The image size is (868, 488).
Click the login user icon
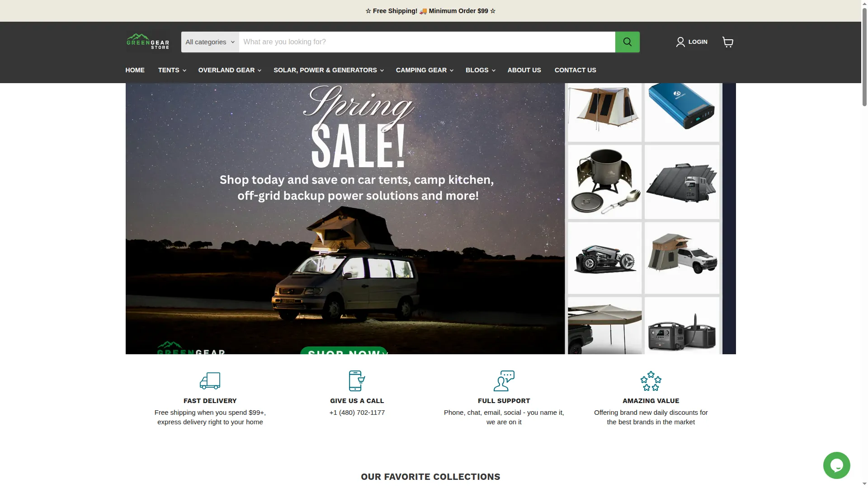pyautogui.click(x=680, y=42)
